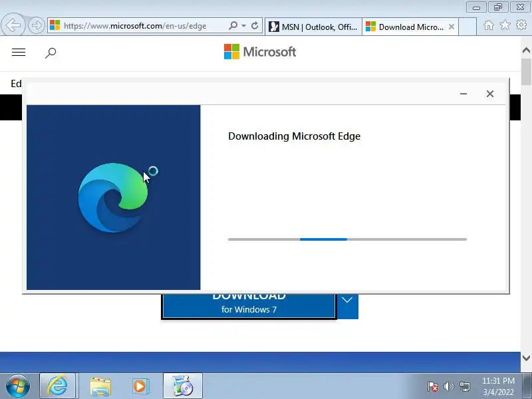Click the Home icon in IE toolbar
Screen dimensions: 532x399
(x=489, y=25)
